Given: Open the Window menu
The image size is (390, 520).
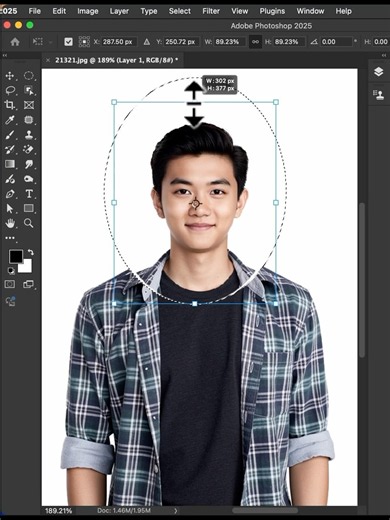Looking at the screenshot, I should pos(310,11).
